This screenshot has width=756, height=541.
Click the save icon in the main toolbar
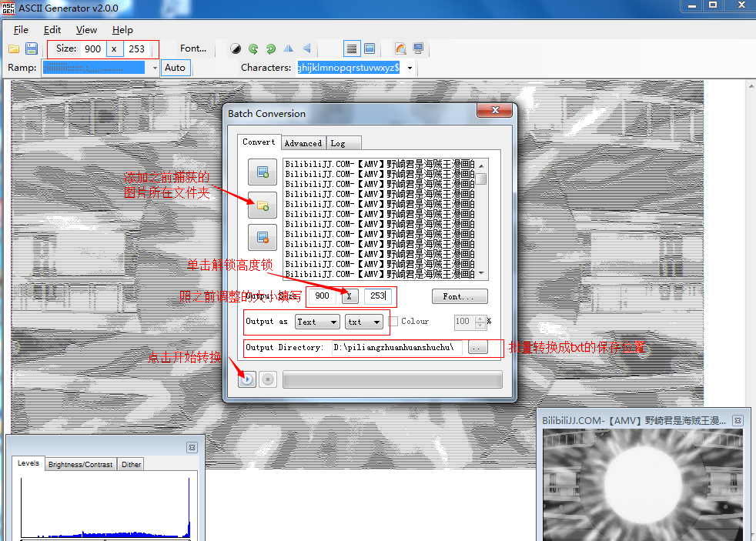tap(32, 48)
